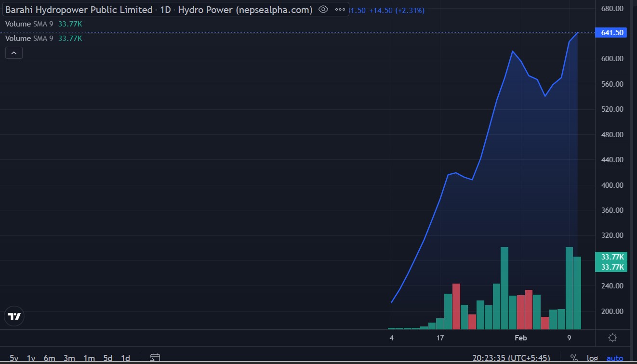Click the 560.00 price axis label

coord(612,84)
